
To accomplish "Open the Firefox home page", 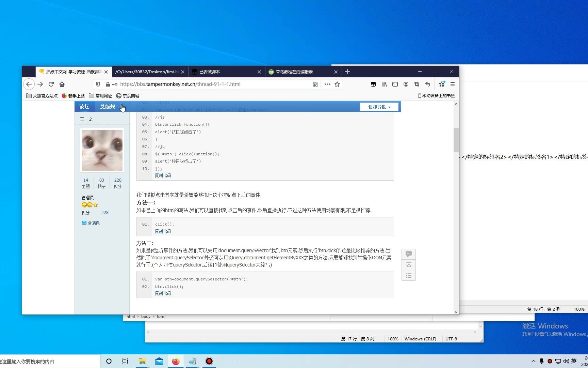I will (62, 84).
